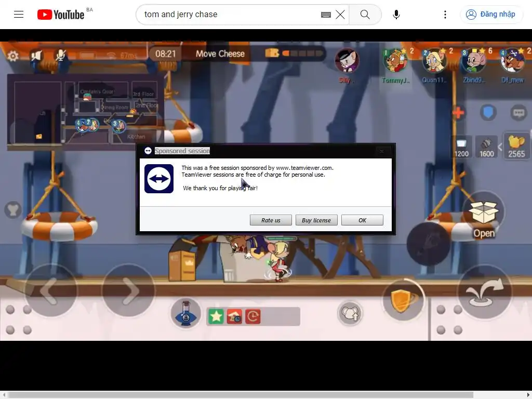Select the TommyJ player avatar
Viewport: 532px width, 399px height.
point(395,61)
